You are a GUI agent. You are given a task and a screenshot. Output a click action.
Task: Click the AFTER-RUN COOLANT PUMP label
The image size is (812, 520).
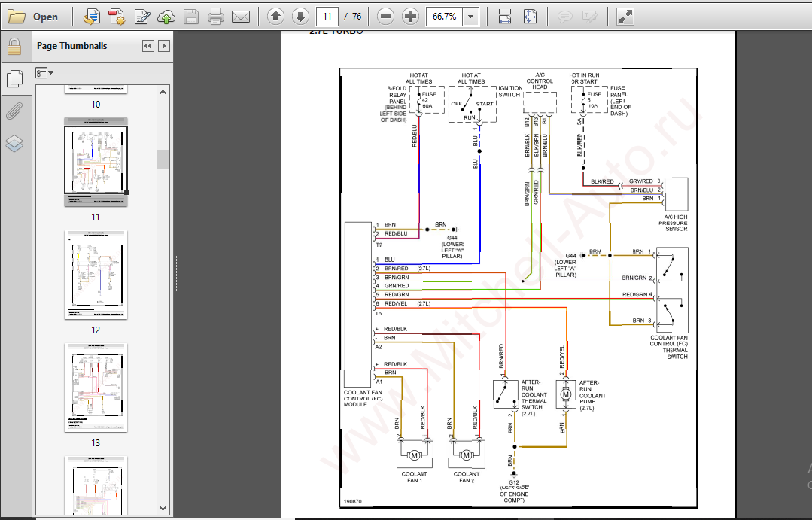click(x=592, y=395)
